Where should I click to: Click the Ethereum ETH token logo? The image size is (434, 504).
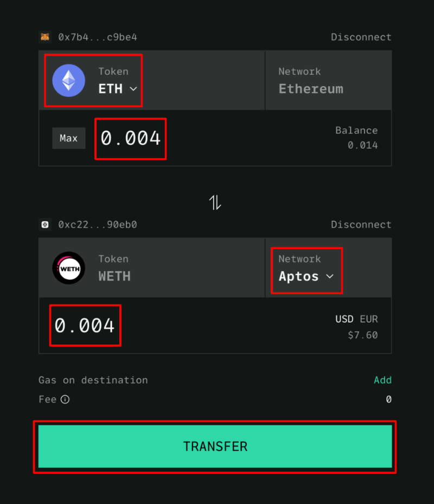69,80
